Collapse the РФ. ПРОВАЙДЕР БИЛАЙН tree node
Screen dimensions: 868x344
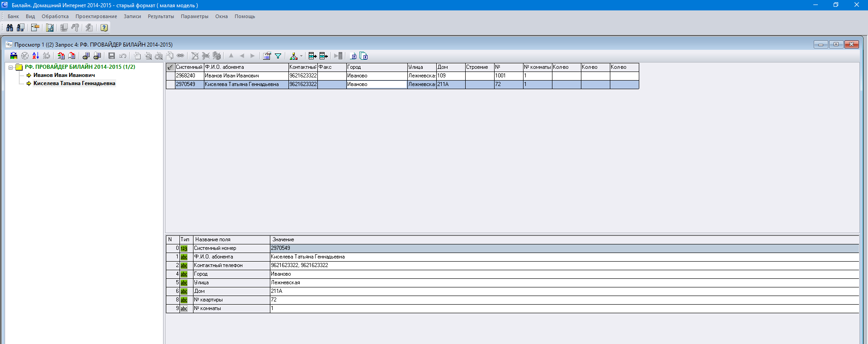click(x=10, y=67)
